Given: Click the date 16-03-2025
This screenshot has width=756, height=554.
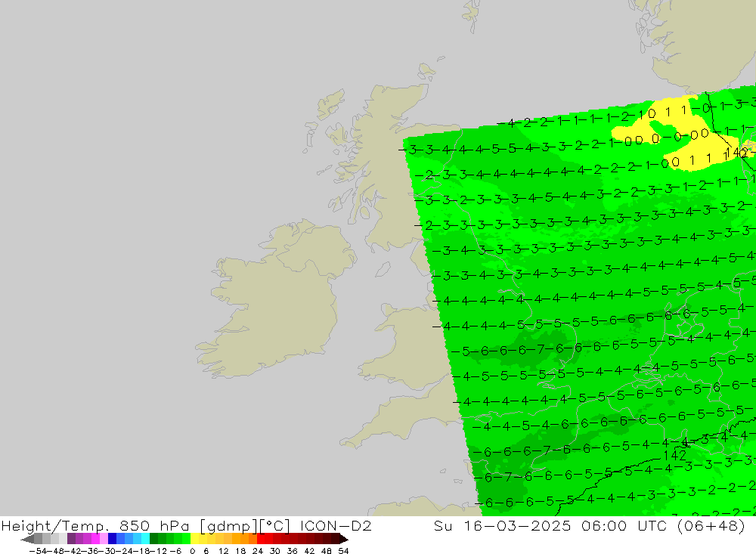Looking at the screenshot, I should tap(517, 525).
